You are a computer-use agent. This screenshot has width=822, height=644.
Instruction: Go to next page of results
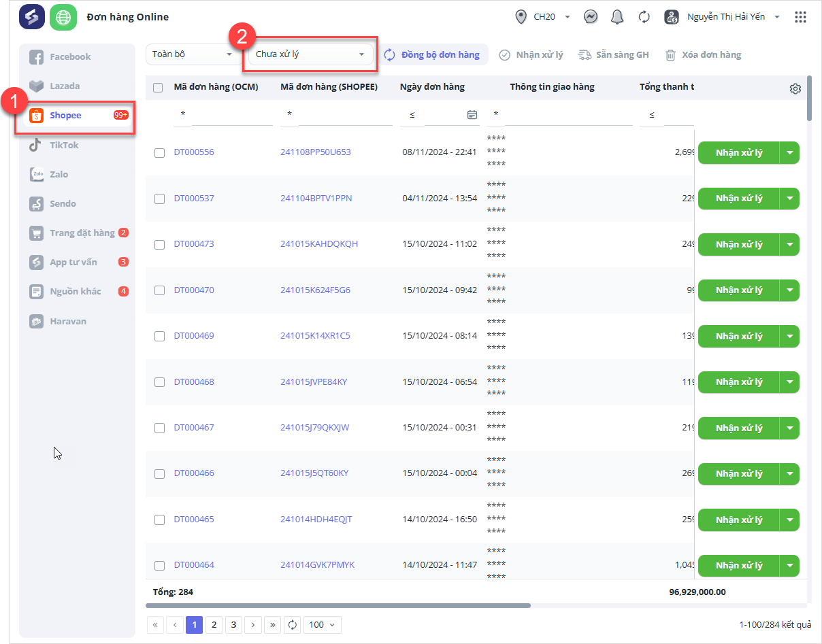click(x=253, y=624)
